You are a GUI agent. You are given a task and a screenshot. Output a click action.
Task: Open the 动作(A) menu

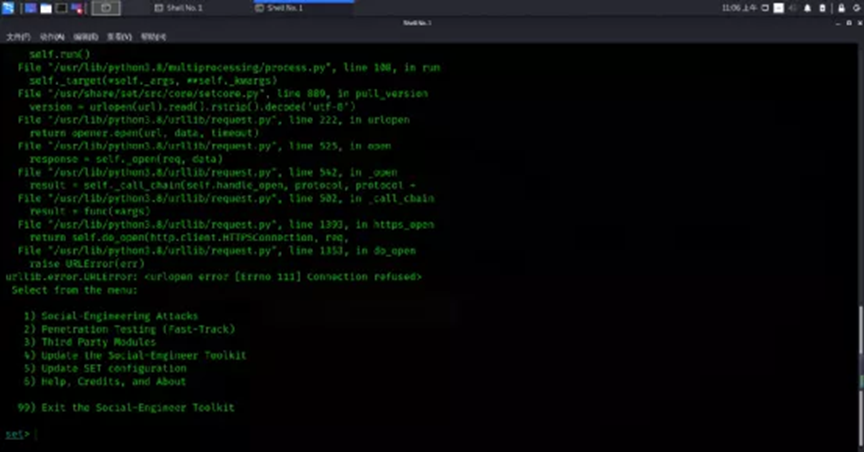tap(52, 37)
